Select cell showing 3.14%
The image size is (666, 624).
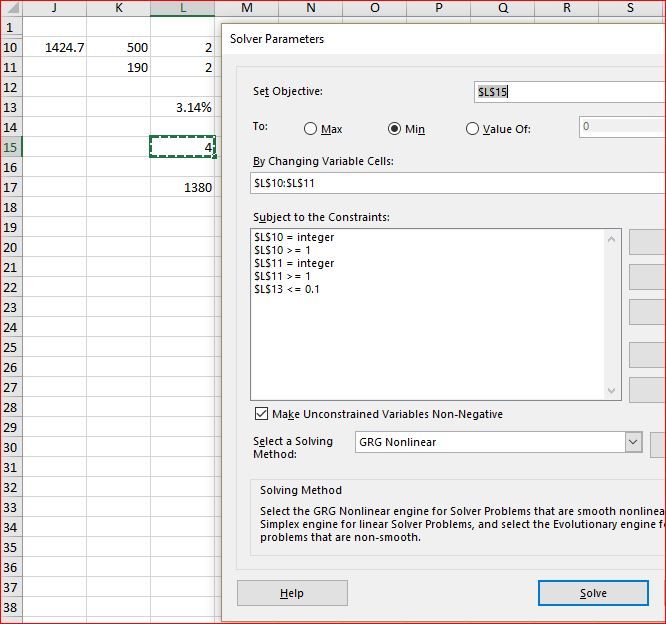183,107
